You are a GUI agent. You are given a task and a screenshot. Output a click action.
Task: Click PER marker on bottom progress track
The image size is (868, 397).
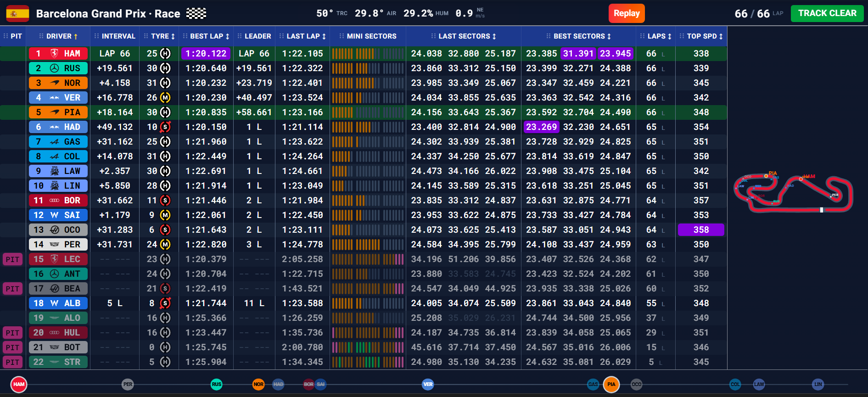tap(128, 384)
